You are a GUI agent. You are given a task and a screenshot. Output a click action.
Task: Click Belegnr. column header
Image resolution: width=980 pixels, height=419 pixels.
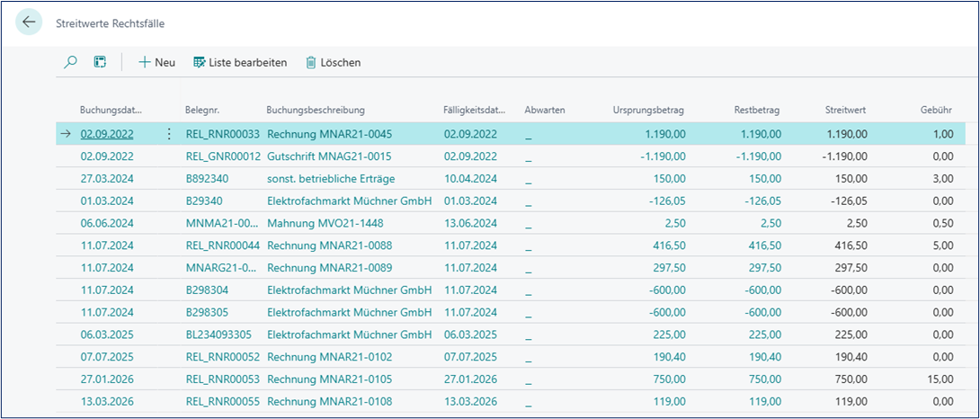coord(203,110)
